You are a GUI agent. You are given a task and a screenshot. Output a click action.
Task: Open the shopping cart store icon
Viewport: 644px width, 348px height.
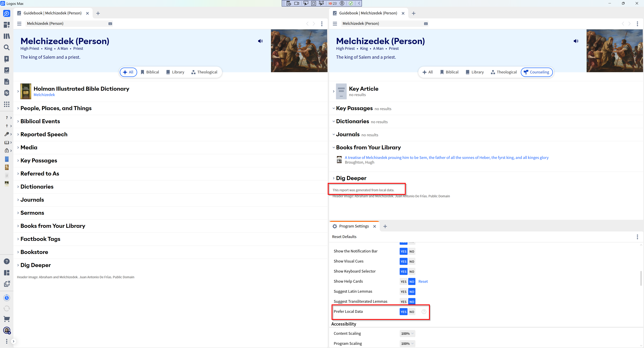7,319
